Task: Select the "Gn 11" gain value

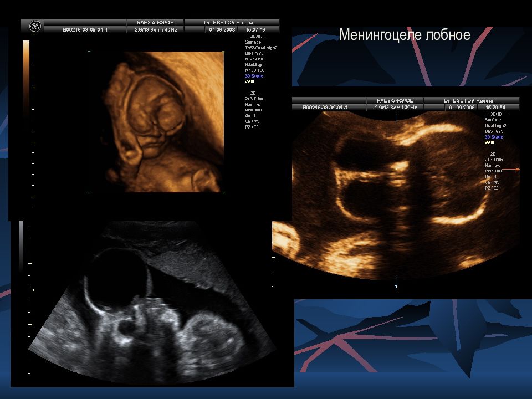Action: [252, 116]
